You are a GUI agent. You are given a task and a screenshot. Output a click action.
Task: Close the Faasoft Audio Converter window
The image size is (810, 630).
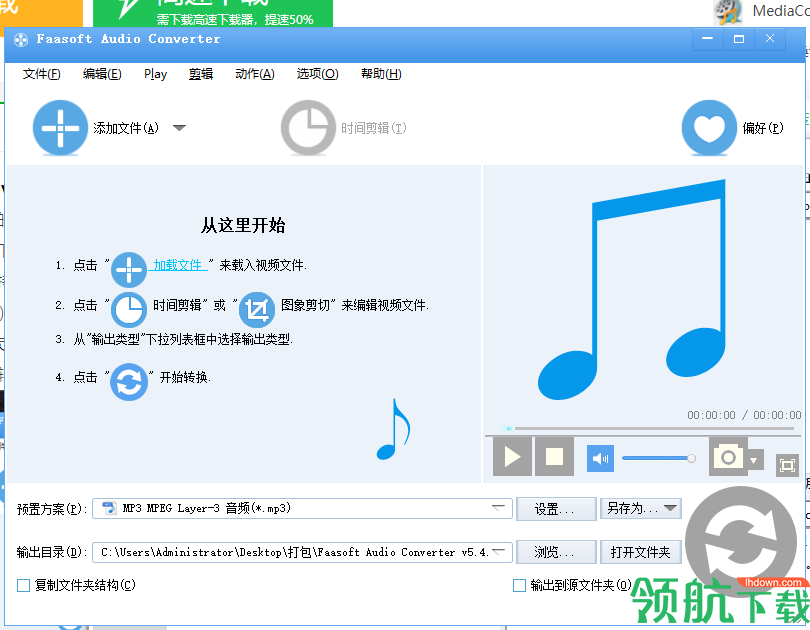pyautogui.click(x=770, y=39)
